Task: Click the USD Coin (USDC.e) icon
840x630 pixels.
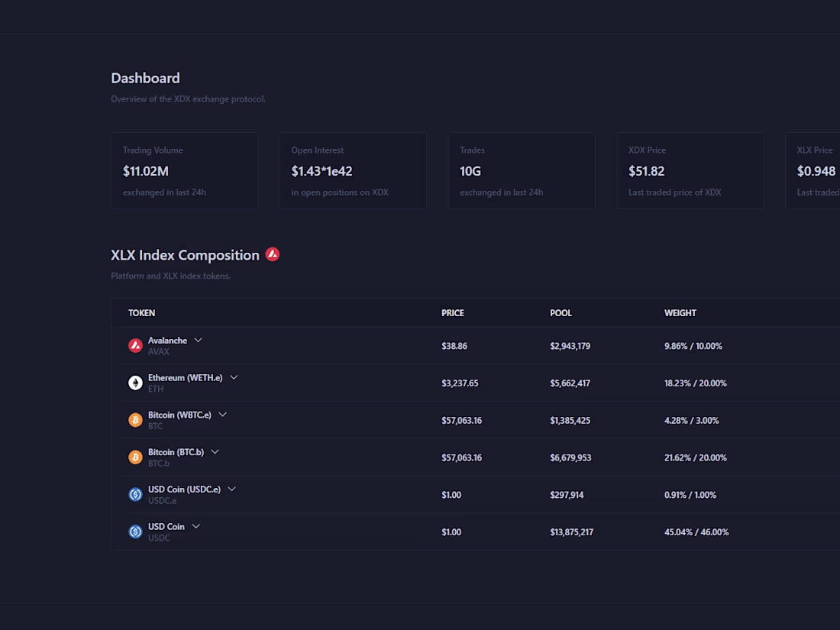Action: [136, 494]
